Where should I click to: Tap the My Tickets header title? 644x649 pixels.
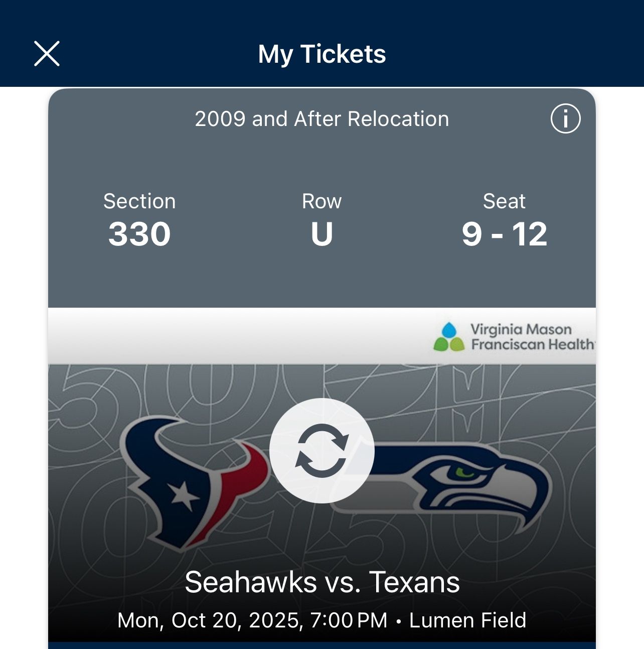[x=322, y=54]
